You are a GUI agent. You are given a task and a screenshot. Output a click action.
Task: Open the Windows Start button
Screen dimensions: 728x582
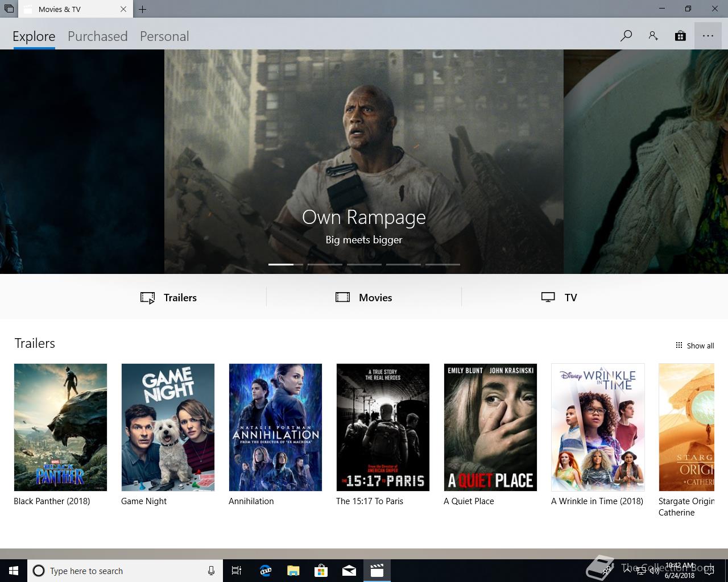14,571
